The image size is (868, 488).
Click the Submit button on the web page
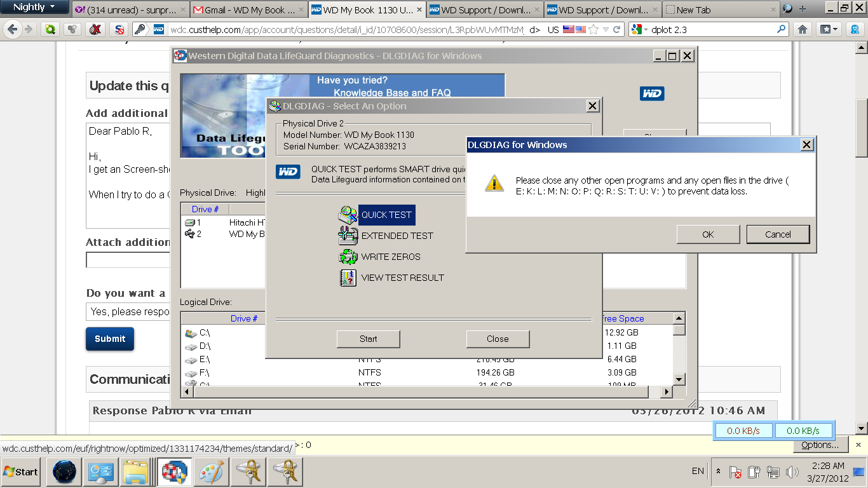pos(110,339)
